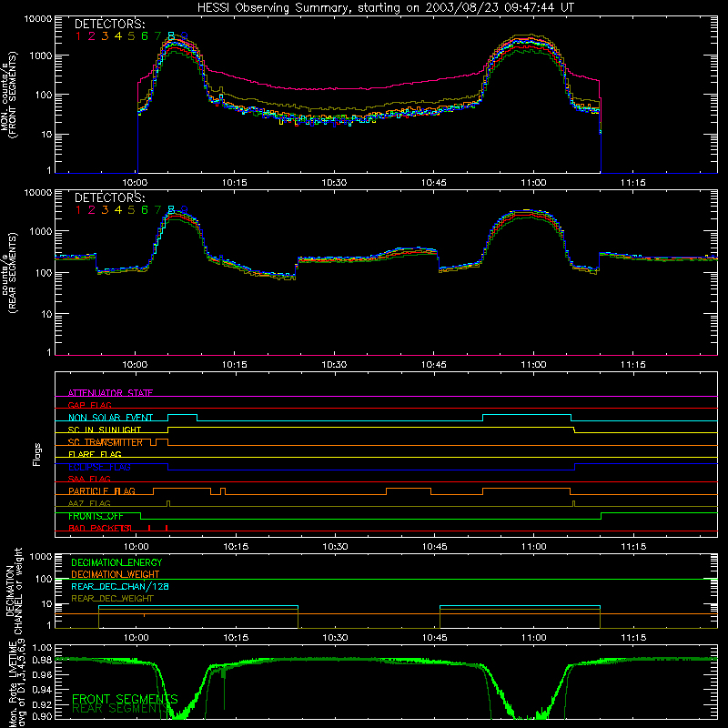
Task: Click the 1000 tick on the rear segments axis
Action: coord(41,231)
